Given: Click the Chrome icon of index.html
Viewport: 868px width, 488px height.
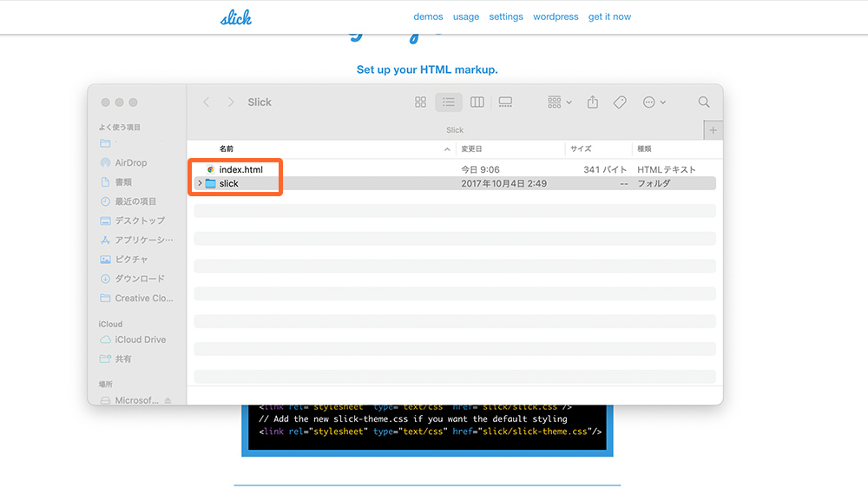Looking at the screenshot, I should coord(210,169).
